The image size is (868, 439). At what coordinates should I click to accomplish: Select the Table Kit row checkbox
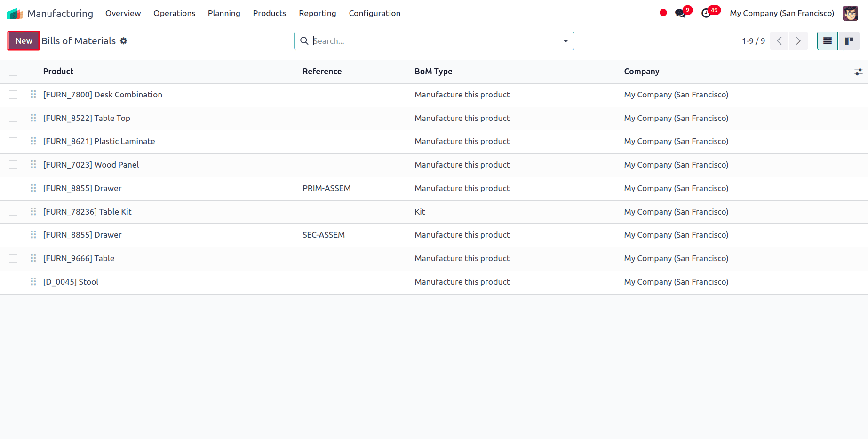(13, 211)
